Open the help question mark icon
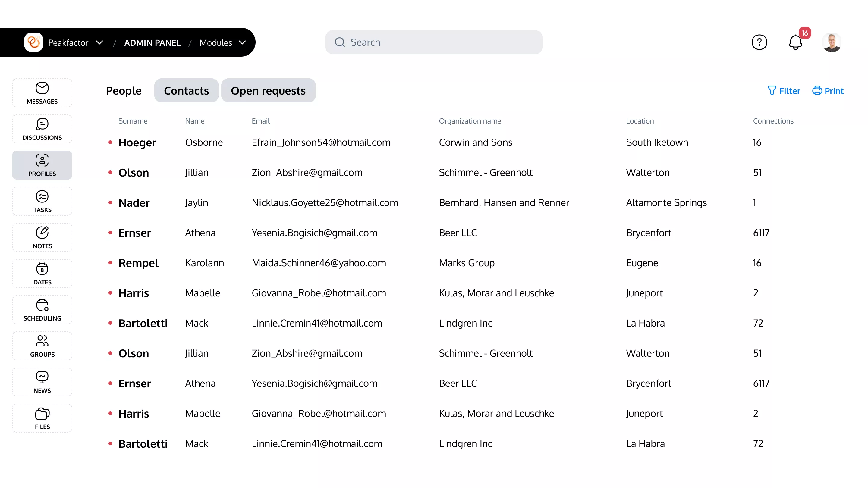Image resolution: width=868 pixels, height=488 pixels. 759,42
